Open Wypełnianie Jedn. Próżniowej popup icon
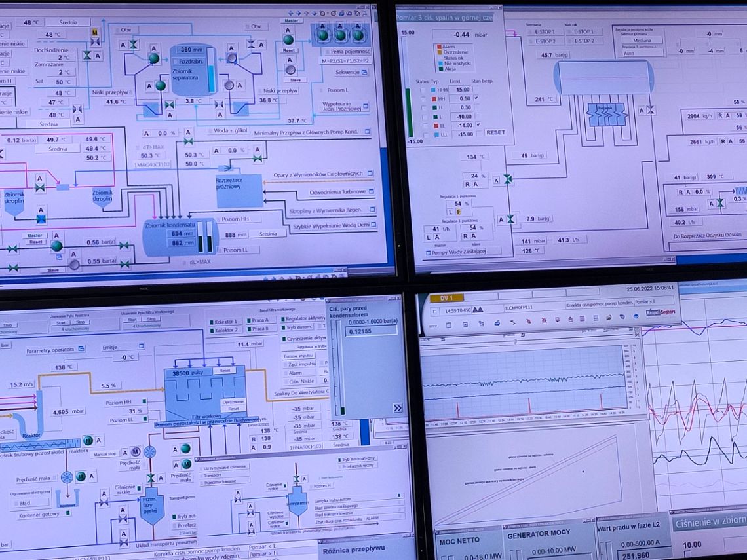This screenshot has height=560, width=747. coord(366,105)
